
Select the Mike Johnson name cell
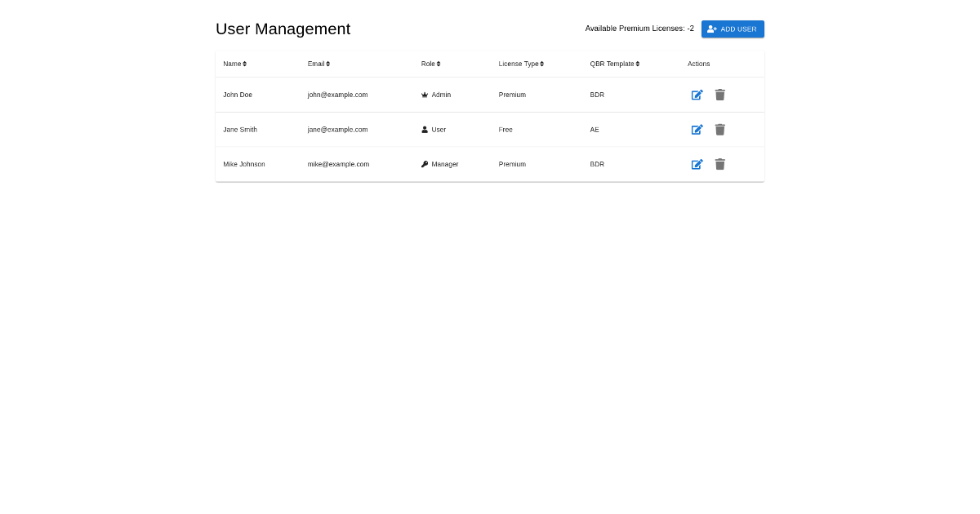point(244,164)
